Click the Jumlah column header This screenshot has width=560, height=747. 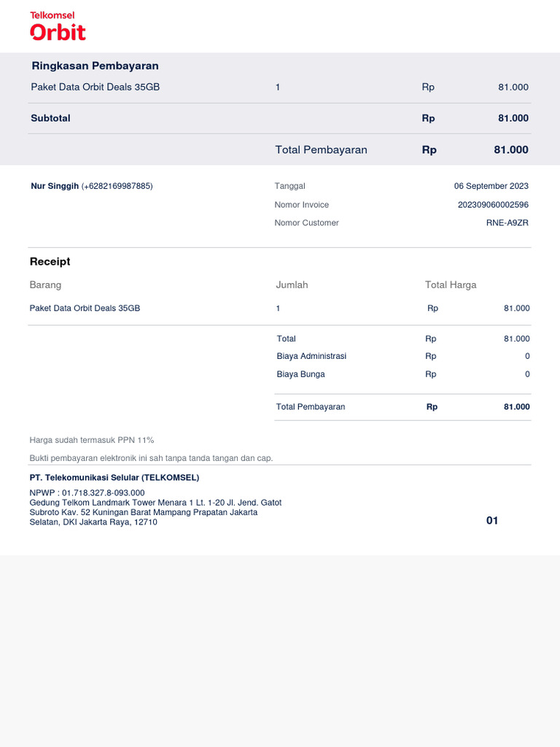pos(292,285)
